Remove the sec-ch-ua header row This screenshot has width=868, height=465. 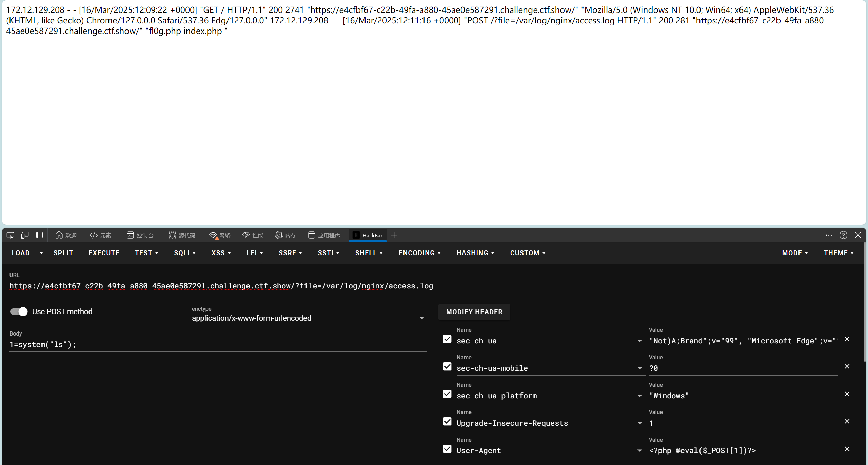pos(847,339)
